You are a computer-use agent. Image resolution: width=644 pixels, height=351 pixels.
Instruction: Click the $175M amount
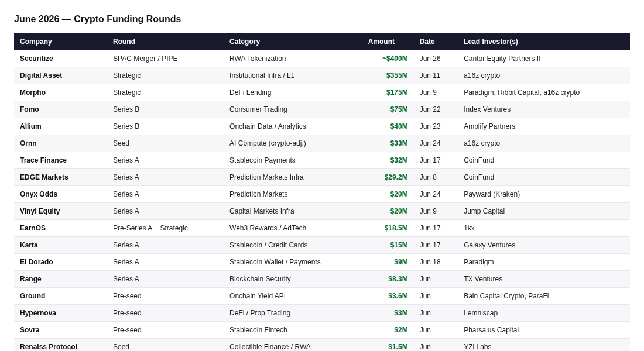coord(397,92)
